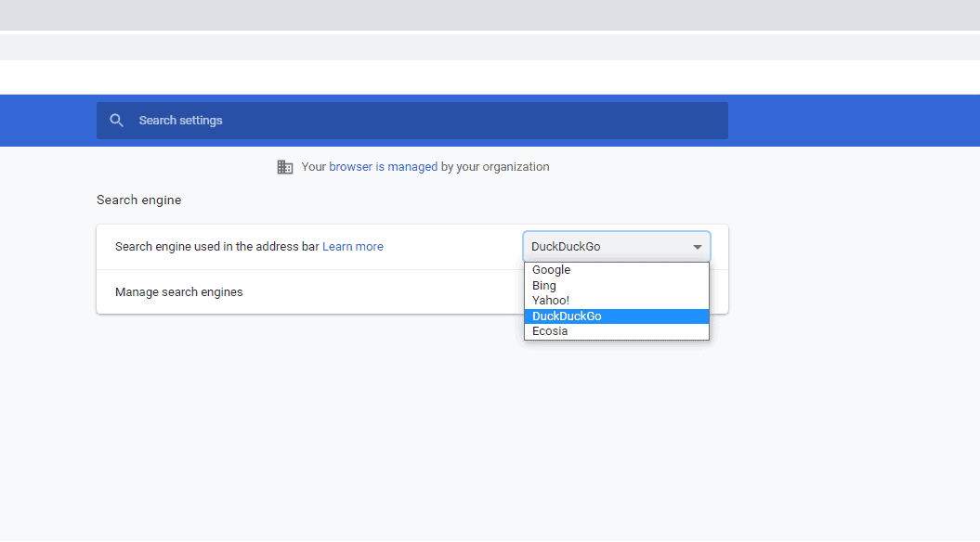Open the Learn more link
Viewport: 980px width, 542px height.
point(352,247)
